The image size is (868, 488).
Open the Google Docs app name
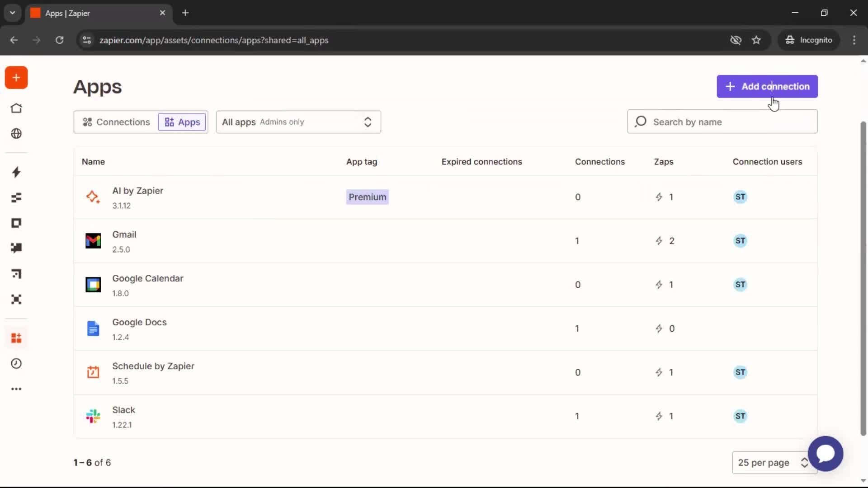139,322
